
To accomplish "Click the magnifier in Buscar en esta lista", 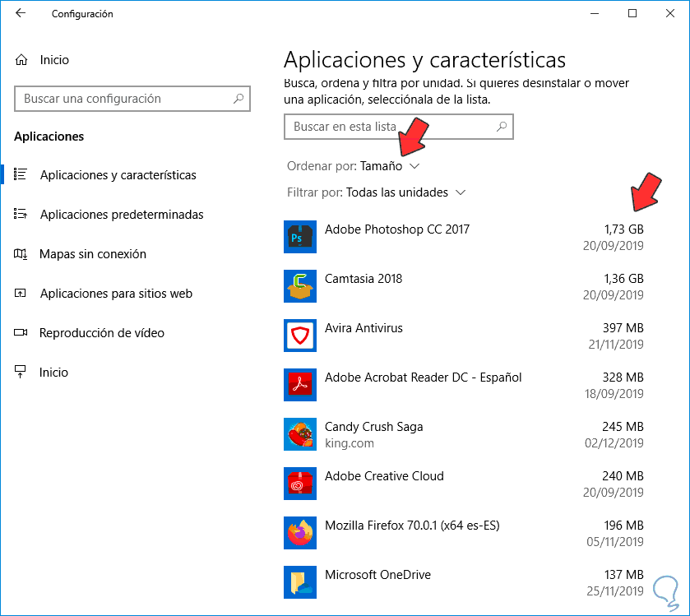I will [501, 127].
